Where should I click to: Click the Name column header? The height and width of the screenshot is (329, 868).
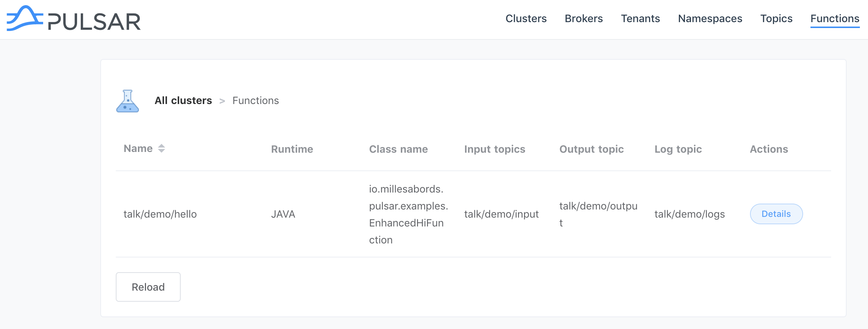pos(138,149)
